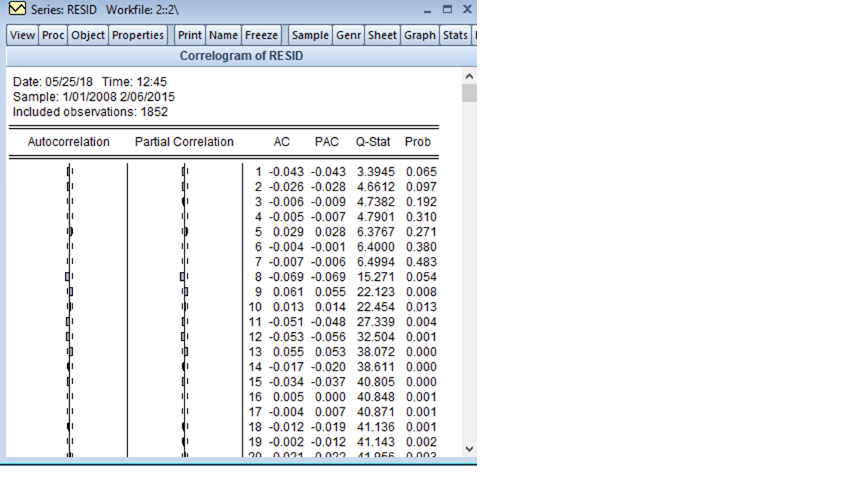Freeze the correlogram output
Screen dimensions: 868x488
point(261,35)
